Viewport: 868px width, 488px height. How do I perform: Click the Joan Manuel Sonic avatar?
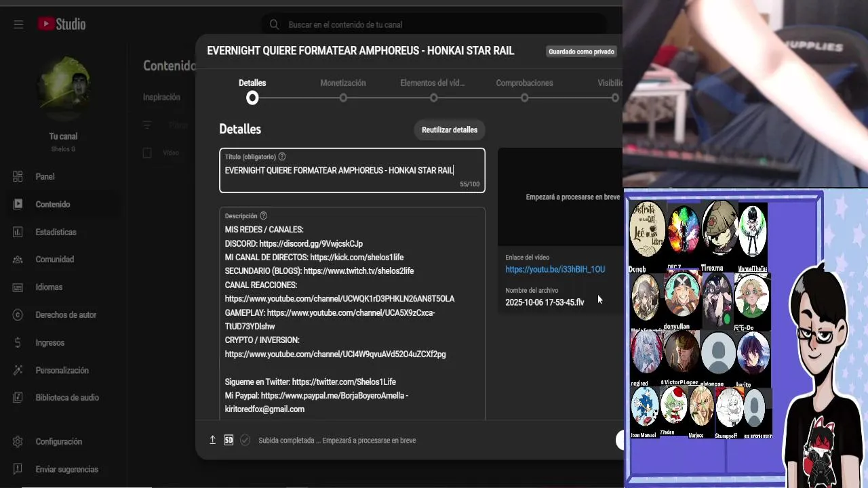(645, 407)
